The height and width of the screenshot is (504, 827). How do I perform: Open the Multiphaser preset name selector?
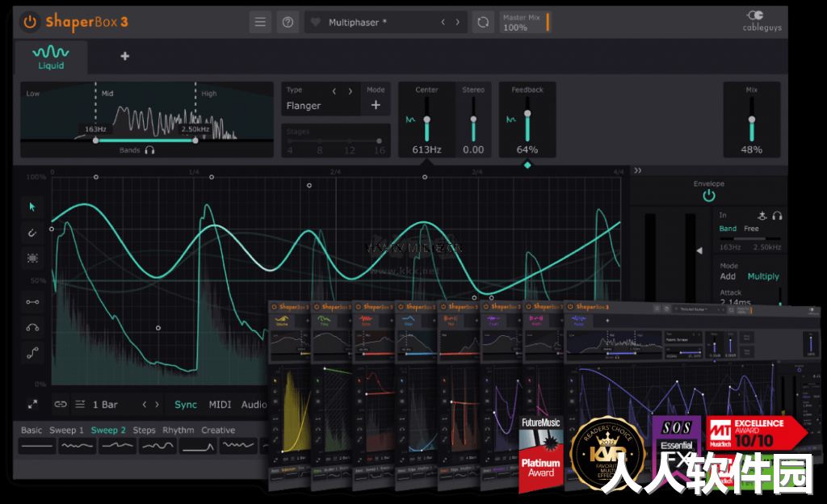(x=358, y=22)
